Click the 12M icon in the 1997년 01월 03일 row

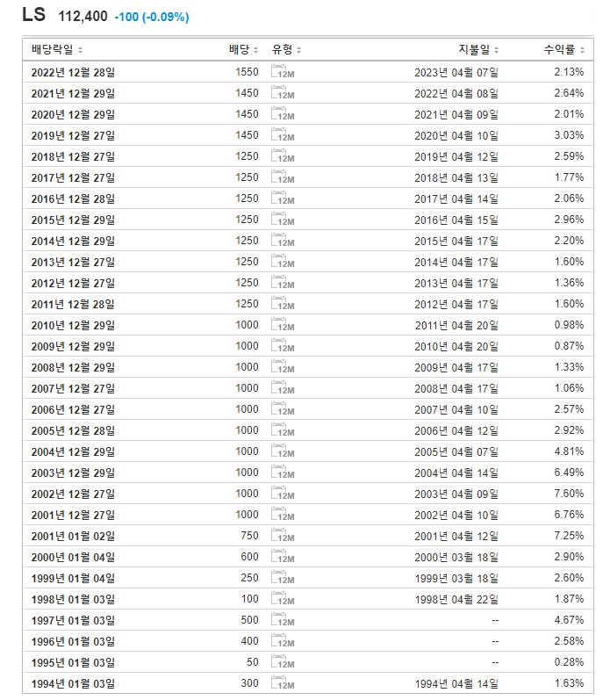(283, 620)
